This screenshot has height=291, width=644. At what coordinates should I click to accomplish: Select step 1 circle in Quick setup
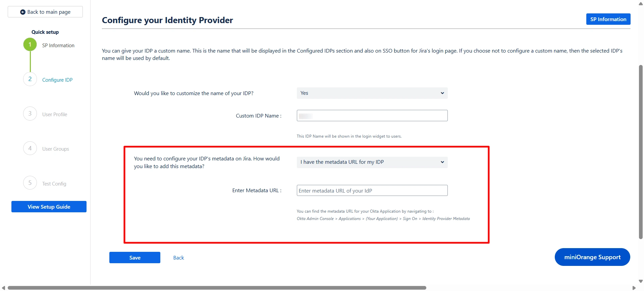tap(30, 45)
